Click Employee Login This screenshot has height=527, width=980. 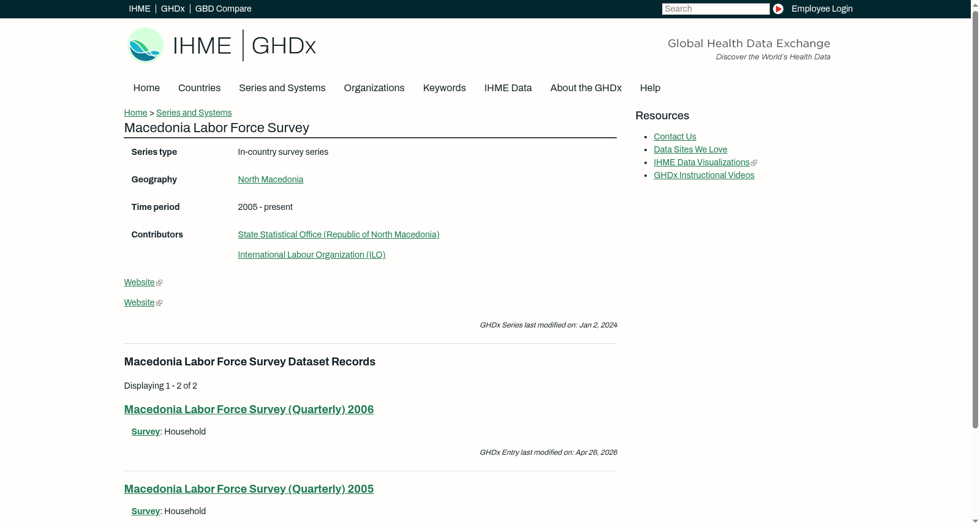point(822,9)
